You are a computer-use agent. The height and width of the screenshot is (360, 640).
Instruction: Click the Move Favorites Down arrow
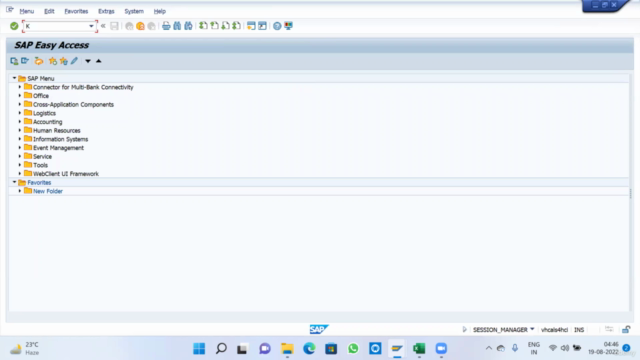coord(88,61)
